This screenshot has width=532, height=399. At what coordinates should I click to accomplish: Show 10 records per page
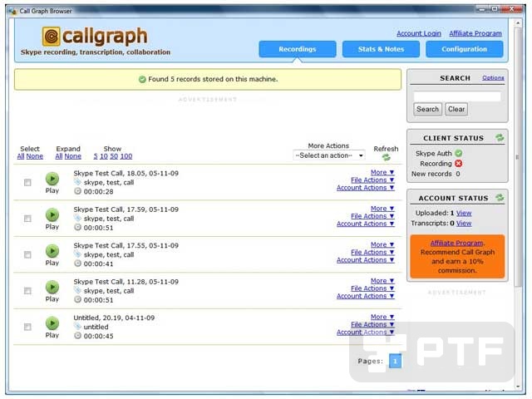pyautogui.click(x=104, y=156)
